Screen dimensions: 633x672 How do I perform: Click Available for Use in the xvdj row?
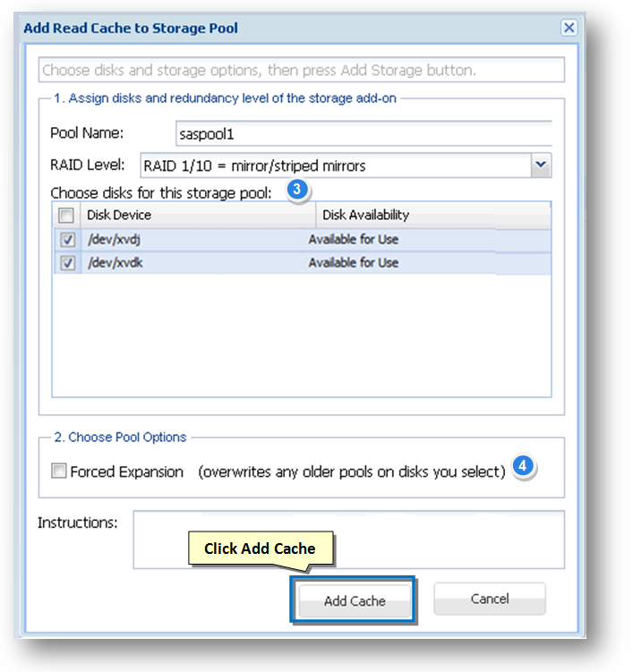354,240
